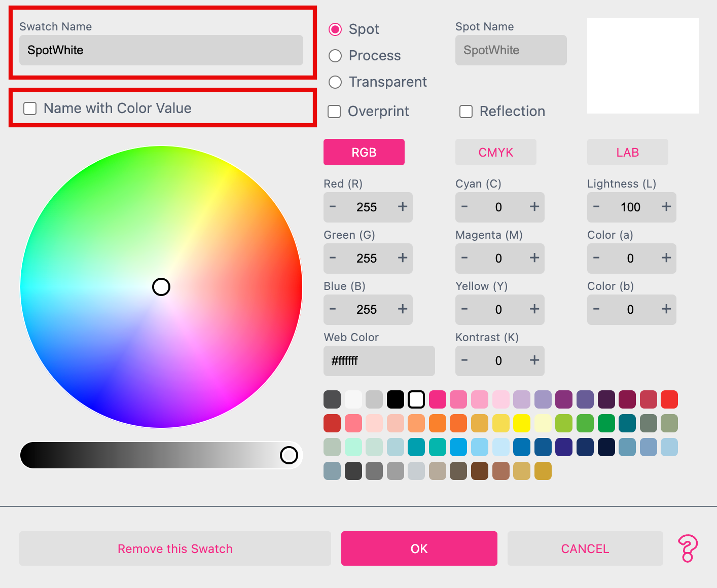The height and width of the screenshot is (588, 717).
Task: Decrease the Green (G) value with minus
Action: (x=333, y=258)
